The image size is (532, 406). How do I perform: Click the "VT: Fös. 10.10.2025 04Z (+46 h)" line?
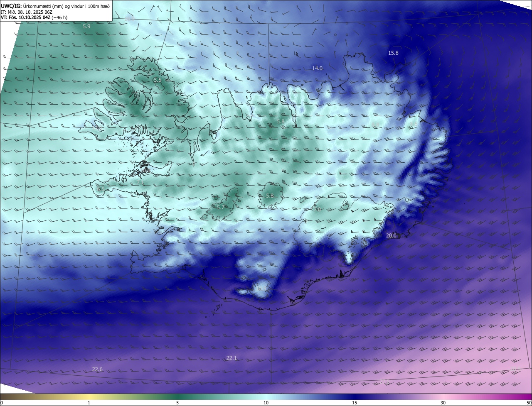pos(34,18)
